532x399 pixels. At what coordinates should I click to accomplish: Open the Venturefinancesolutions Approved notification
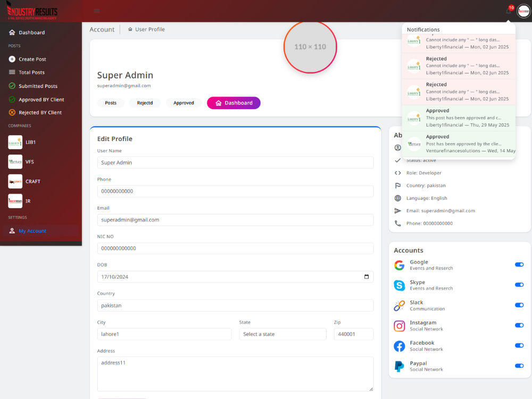[x=459, y=144]
